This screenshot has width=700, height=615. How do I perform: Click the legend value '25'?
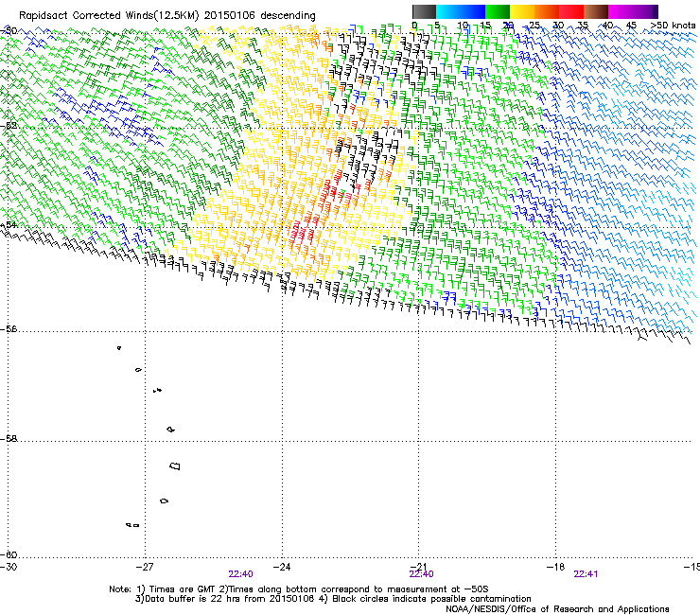(534, 26)
